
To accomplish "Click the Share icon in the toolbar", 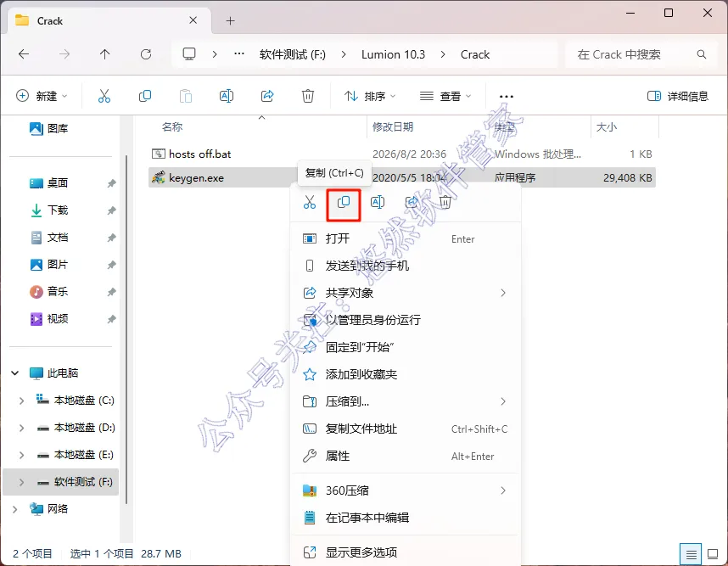I will coord(267,96).
